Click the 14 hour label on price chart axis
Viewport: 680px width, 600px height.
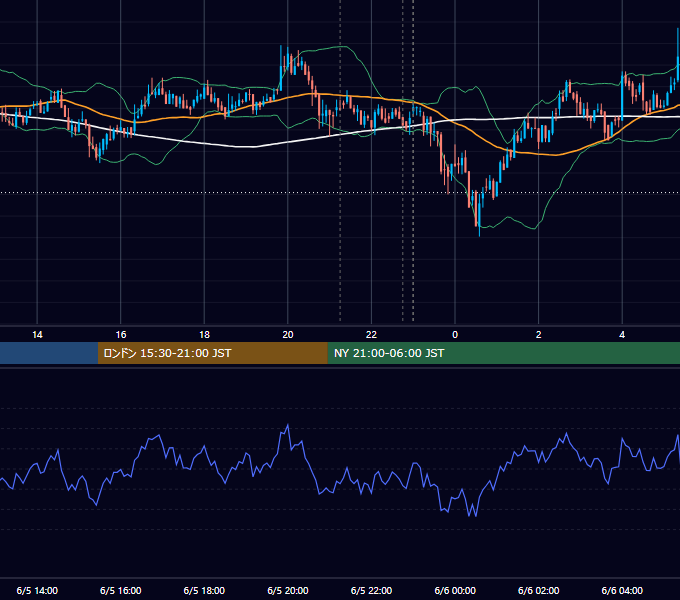click(37, 335)
